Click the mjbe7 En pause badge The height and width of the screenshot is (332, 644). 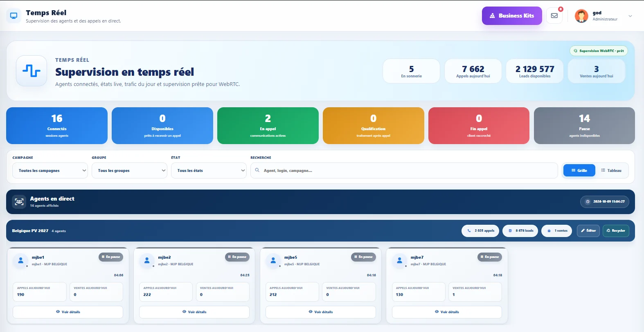[x=490, y=257]
